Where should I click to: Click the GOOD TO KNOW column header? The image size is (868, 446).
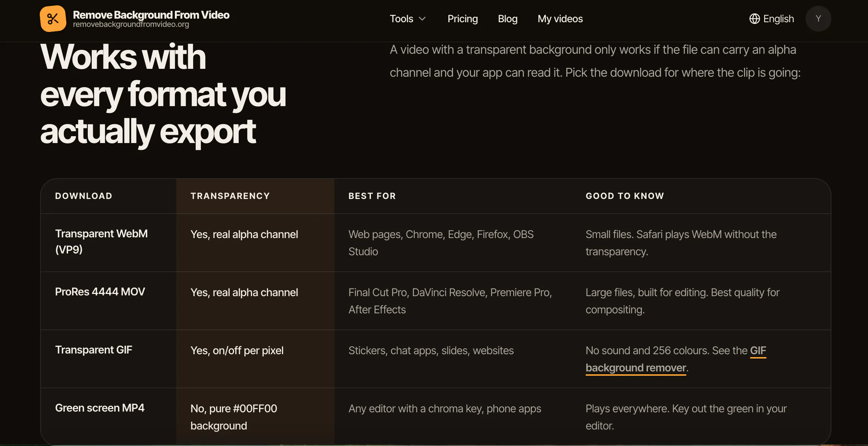[625, 196]
